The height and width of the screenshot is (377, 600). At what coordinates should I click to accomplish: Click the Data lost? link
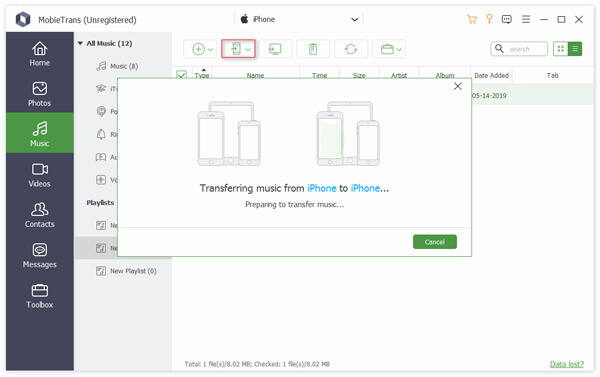[x=567, y=364]
